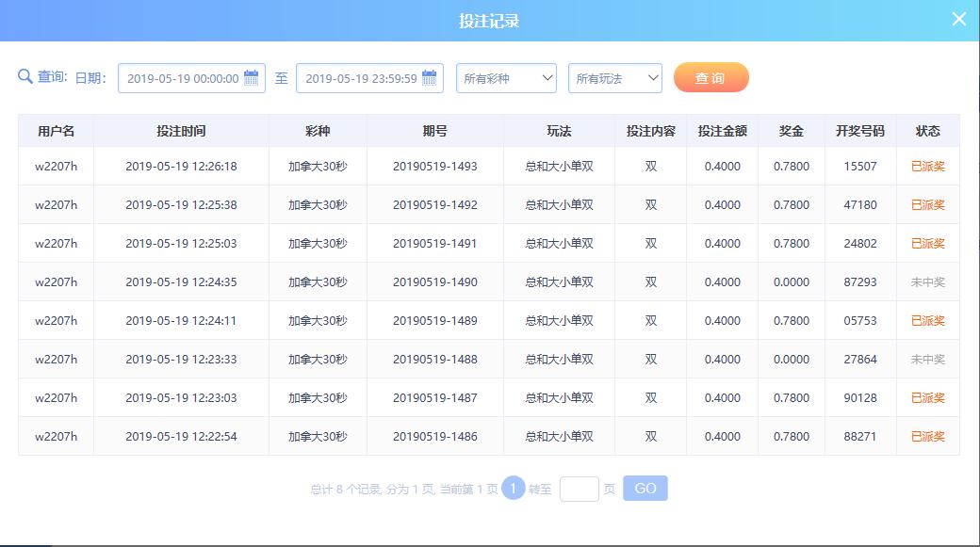Click bet time 2019-05-19 12:24:35
This screenshot has height=547, width=980.
point(181,282)
